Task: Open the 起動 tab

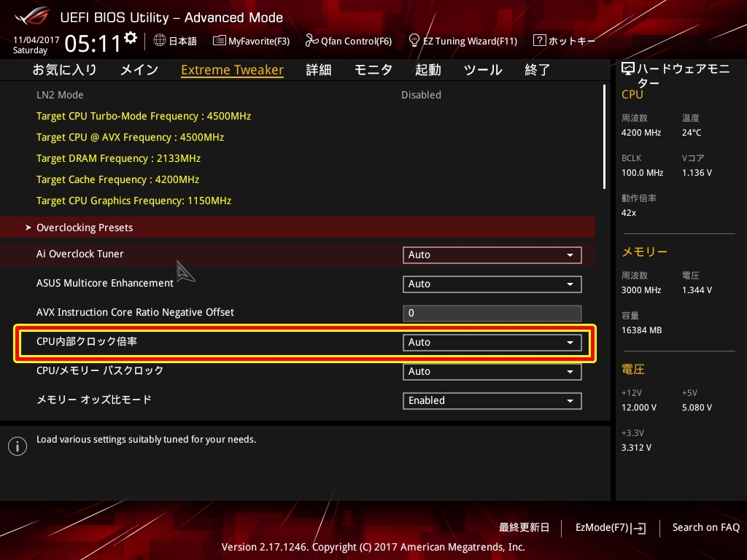Action: pyautogui.click(x=427, y=70)
